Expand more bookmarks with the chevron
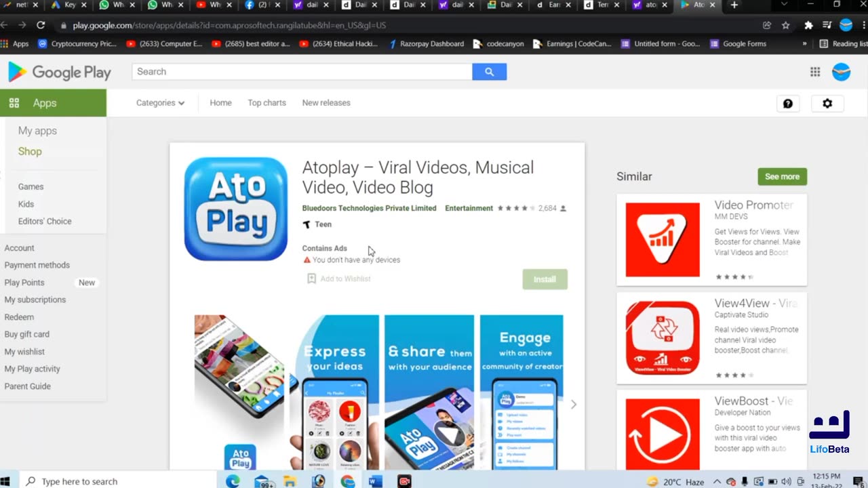Image resolution: width=868 pixels, height=488 pixels. pyautogui.click(x=804, y=44)
